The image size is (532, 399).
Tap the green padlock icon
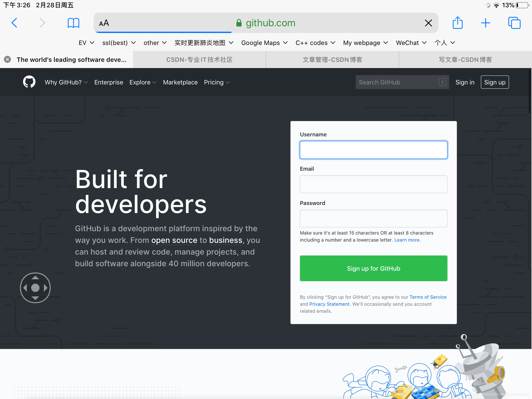[x=239, y=23]
